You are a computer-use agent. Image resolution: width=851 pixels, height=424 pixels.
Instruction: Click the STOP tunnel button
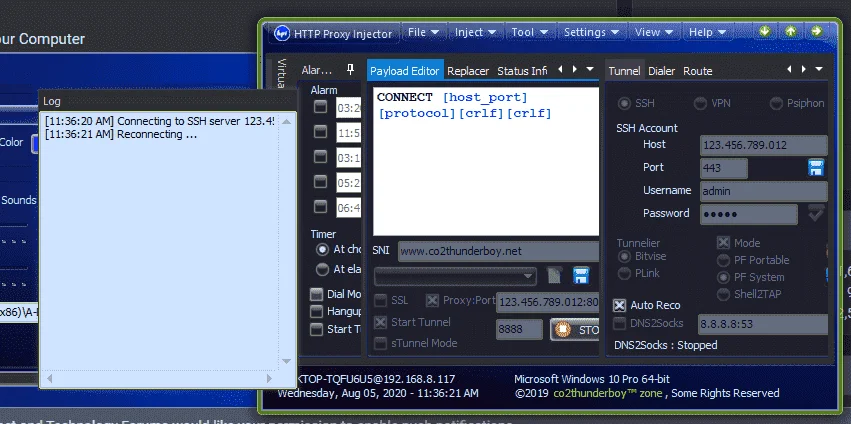click(574, 330)
